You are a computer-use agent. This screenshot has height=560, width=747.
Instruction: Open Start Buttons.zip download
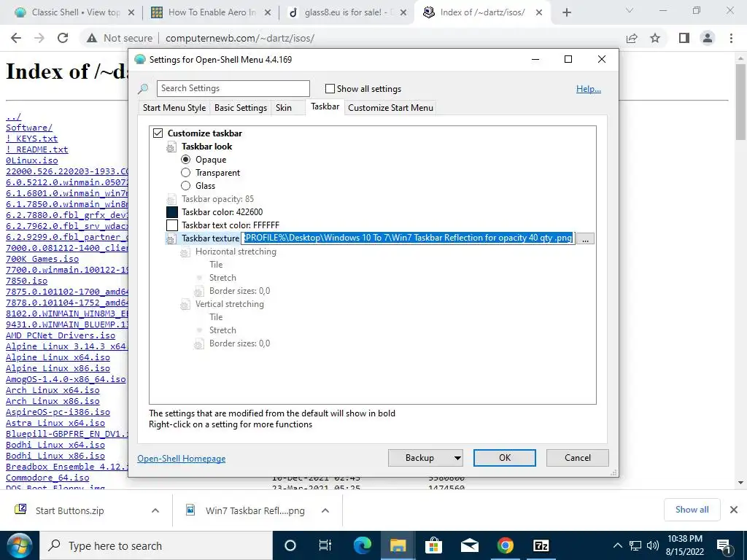(69, 510)
